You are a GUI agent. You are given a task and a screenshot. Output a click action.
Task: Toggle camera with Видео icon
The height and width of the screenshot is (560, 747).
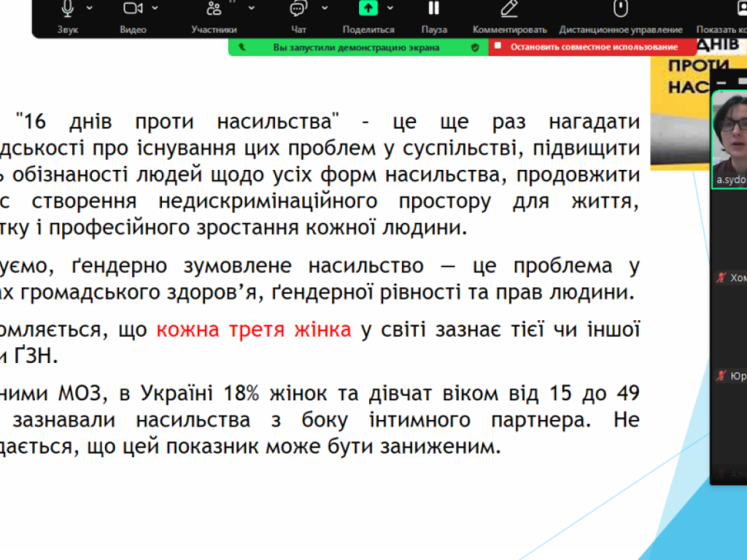(x=133, y=8)
